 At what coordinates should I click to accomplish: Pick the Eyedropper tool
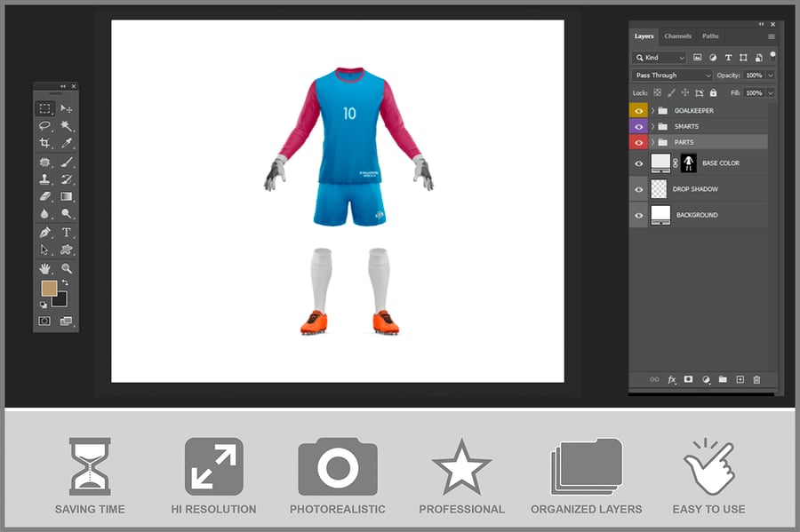pyautogui.click(x=66, y=143)
